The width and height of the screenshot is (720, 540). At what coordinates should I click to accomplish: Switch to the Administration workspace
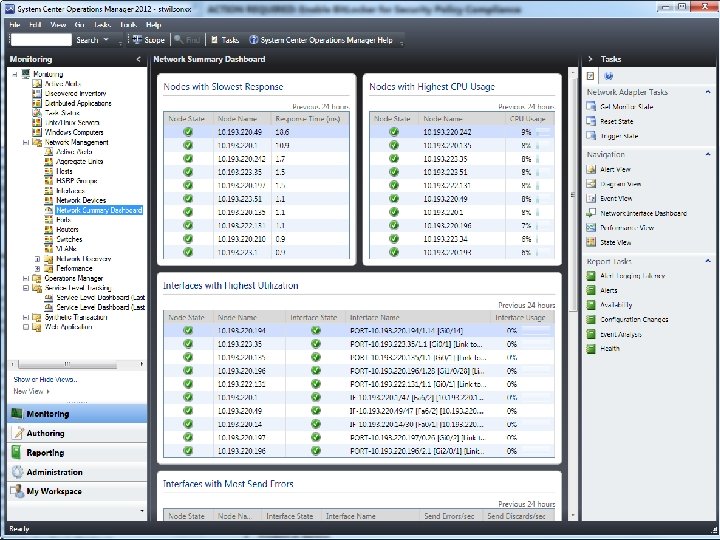coord(77,472)
